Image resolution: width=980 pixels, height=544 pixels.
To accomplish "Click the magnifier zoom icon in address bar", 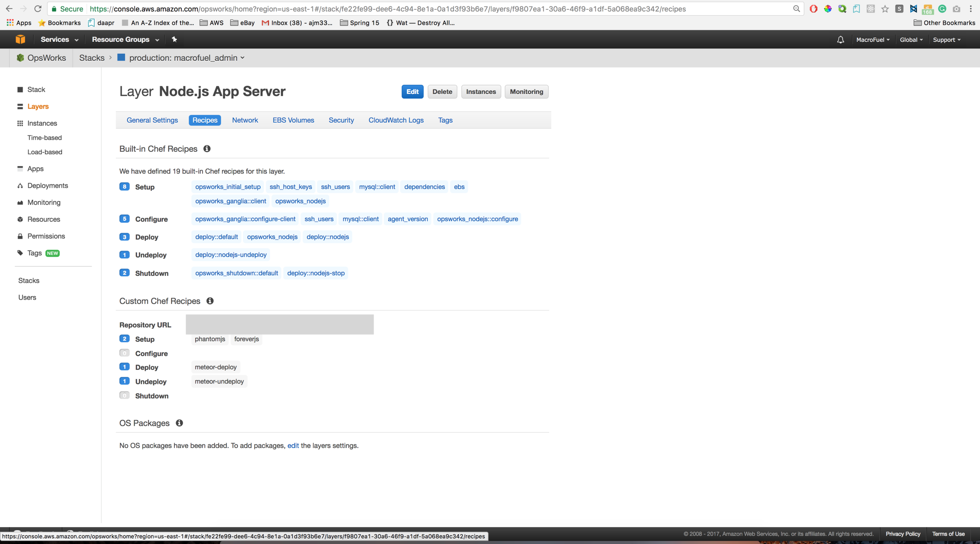I will coord(796,9).
